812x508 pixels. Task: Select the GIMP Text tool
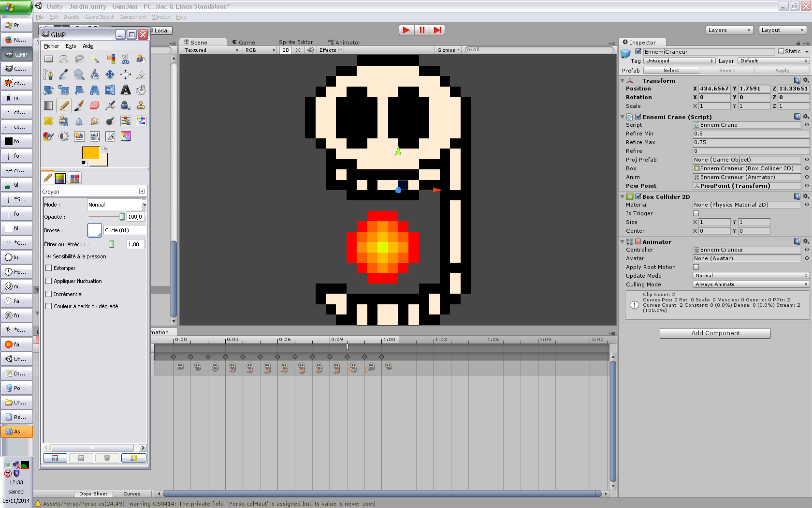pyautogui.click(x=126, y=90)
